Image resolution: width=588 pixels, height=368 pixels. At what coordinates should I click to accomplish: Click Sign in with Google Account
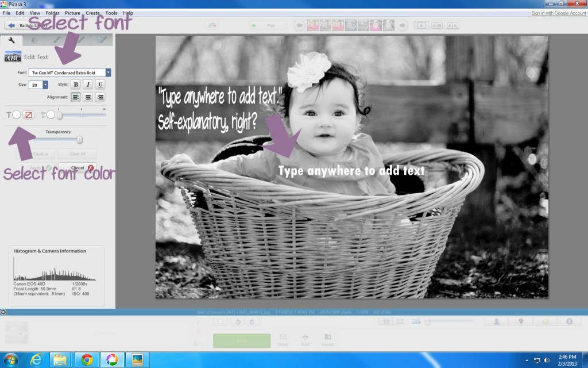point(558,13)
